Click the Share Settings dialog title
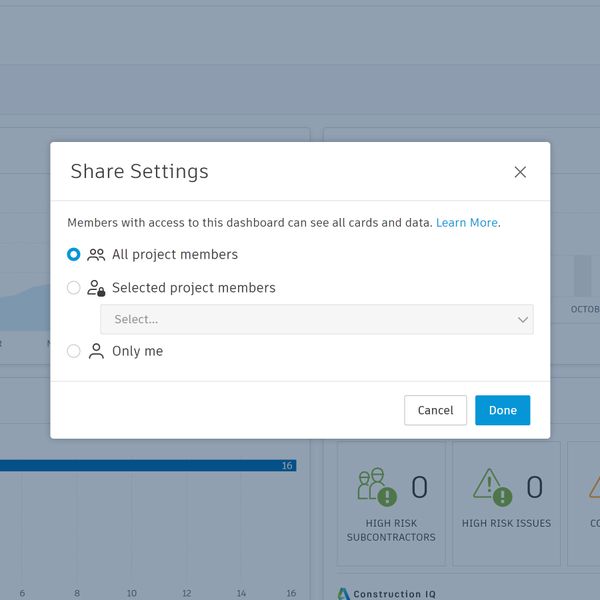This screenshot has width=600, height=600. click(139, 171)
